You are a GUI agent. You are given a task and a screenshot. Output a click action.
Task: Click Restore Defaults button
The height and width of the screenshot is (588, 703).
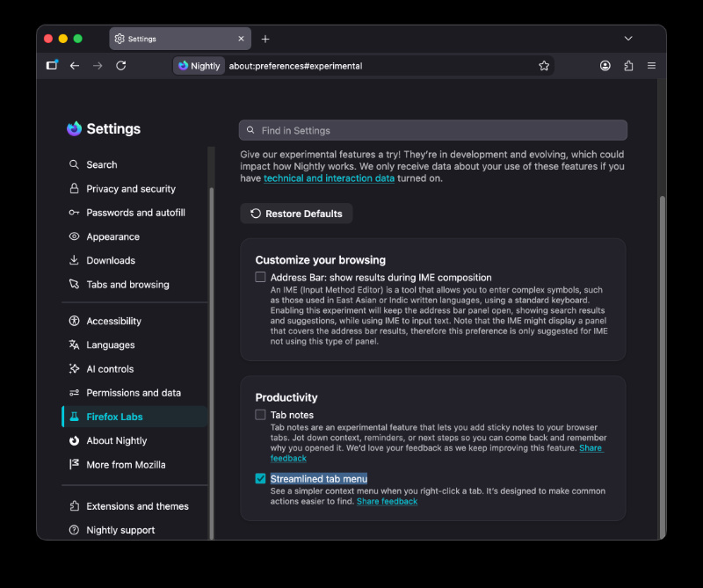point(296,214)
